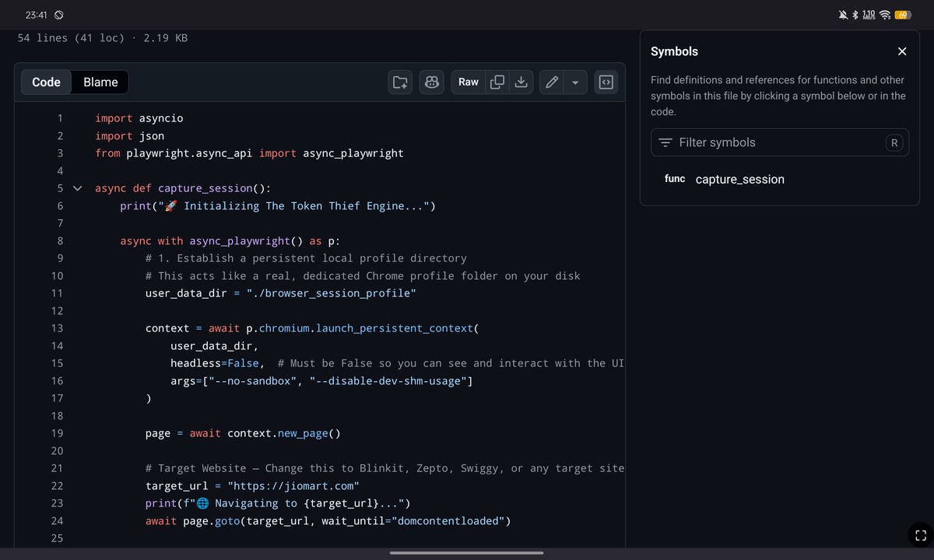Click import json on line 2
This screenshot has height=560, width=934.
(130, 136)
